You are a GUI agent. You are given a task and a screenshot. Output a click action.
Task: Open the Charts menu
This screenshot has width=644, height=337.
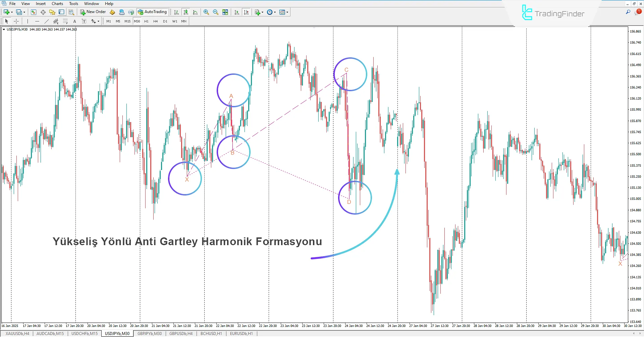[57, 3]
